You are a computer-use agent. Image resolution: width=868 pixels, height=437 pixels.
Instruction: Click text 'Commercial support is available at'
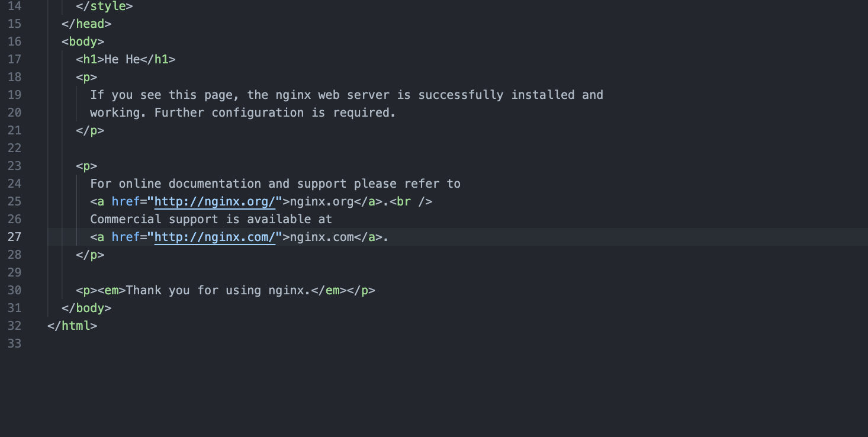pos(211,219)
